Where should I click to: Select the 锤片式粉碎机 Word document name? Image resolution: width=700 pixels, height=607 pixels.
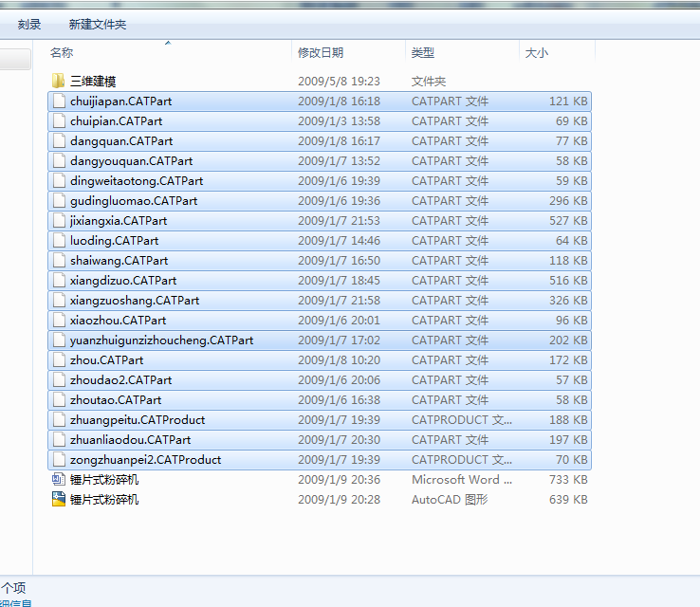104,480
